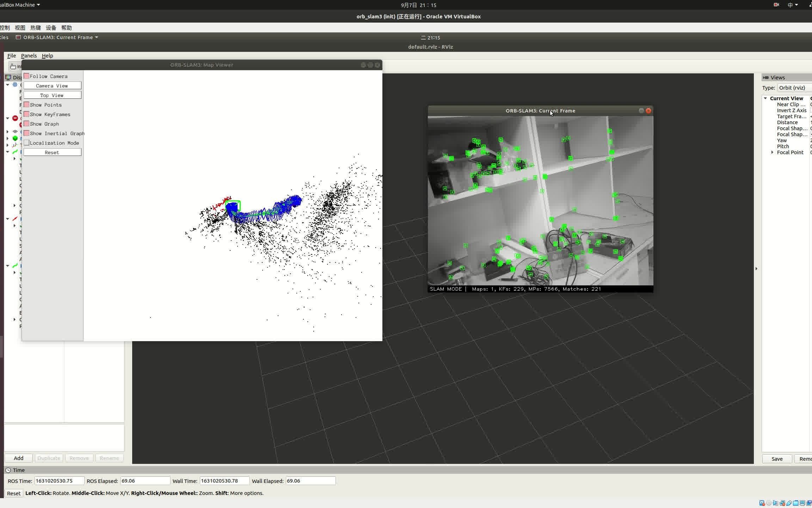
Task: Open ORB-SLAM3: Current Frame app menu
Action: click(57, 37)
